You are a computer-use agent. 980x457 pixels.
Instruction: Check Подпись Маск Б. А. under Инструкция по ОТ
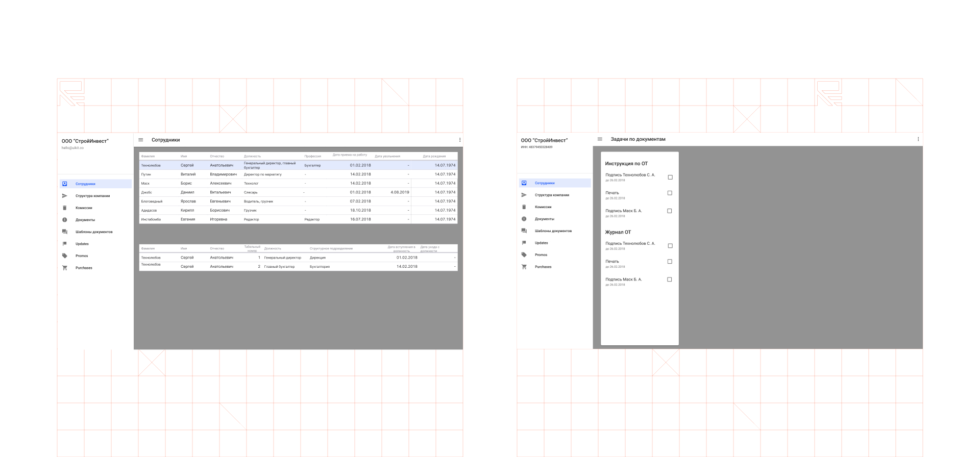click(x=670, y=211)
